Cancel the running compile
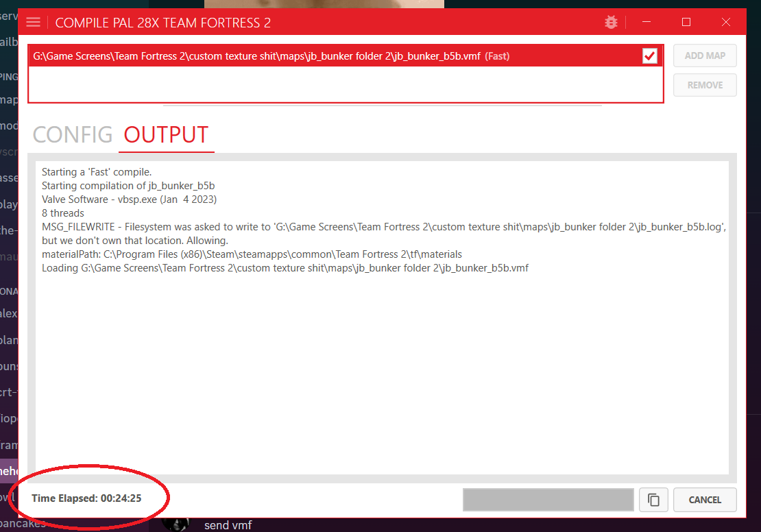This screenshot has height=532, width=761. coord(705,500)
